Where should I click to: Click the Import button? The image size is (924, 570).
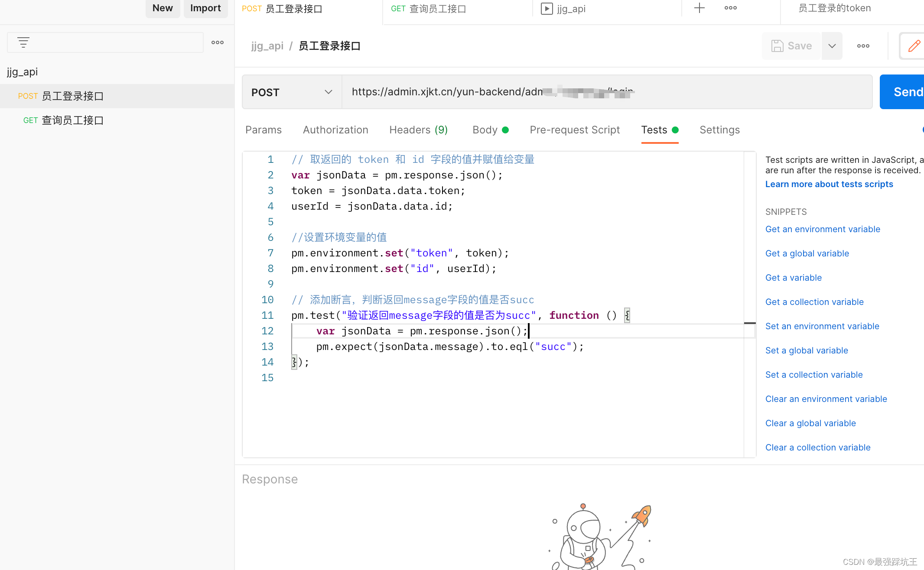click(x=205, y=8)
